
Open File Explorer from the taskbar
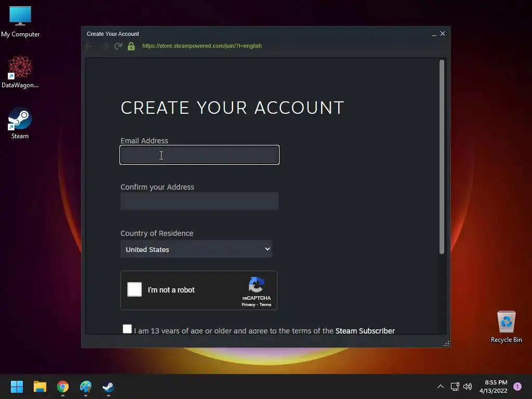pos(39,387)
